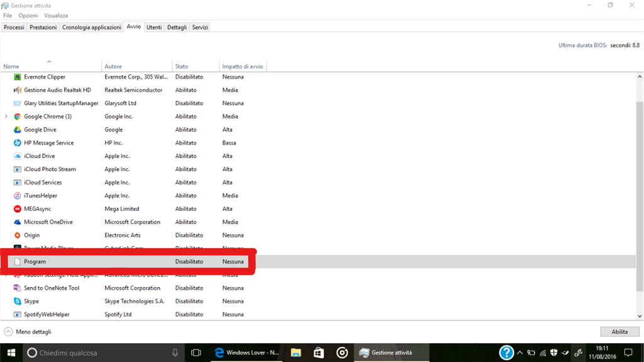Click the Abilita button
This screenshot has width=644, height=362.
[619, 332]
